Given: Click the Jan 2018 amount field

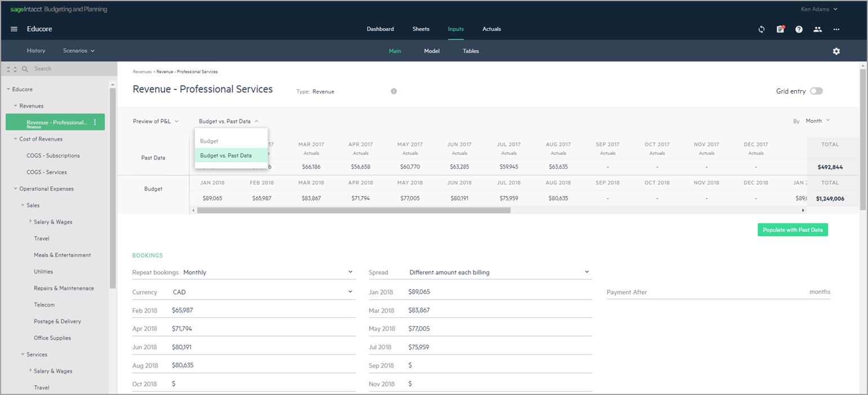Looking at the screenshot, I should point(480,292).
